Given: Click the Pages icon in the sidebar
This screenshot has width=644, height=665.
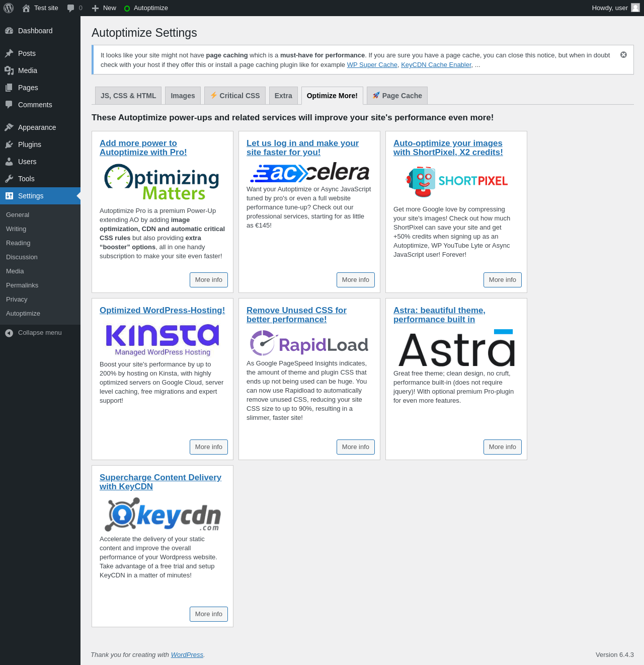Looking at the screenshot, I should click(9, 88).
